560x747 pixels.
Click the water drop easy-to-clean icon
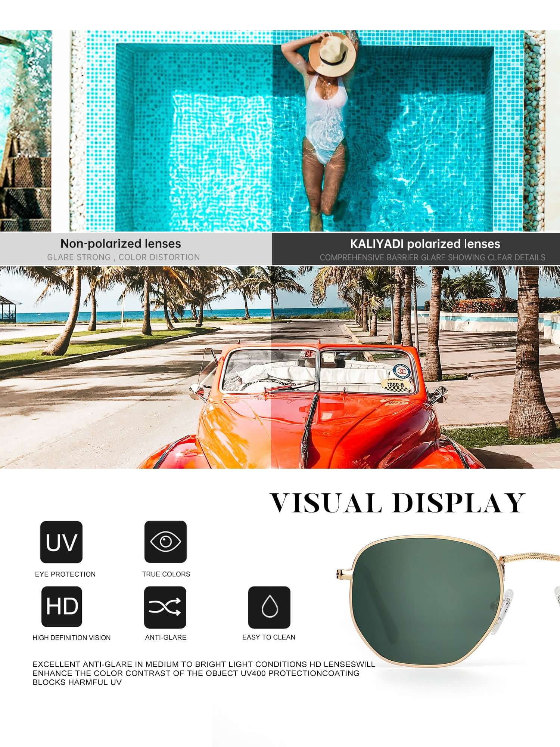pyautogui.click(x=269, y=607)
